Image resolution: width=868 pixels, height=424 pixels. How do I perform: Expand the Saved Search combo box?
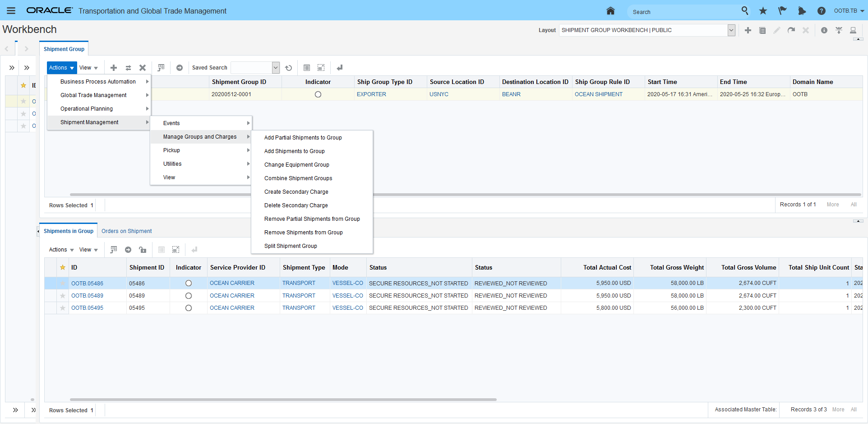pyautogui.click(x=276, y=68)
